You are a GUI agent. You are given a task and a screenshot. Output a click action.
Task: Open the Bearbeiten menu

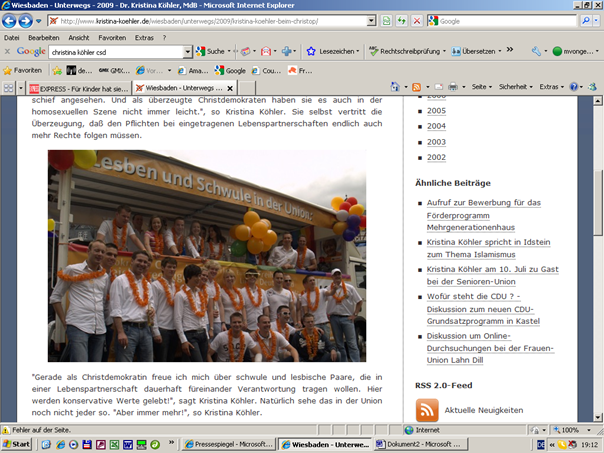(44, 38)
